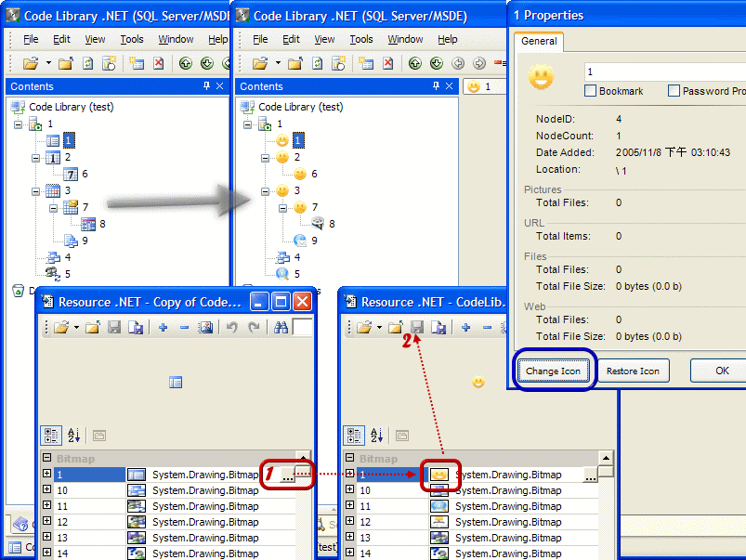The height and width of the screenshot is (560, 746).
Task: Open Help menu in smiley-icon Code Library window
Action: click(x=447, y=39)
